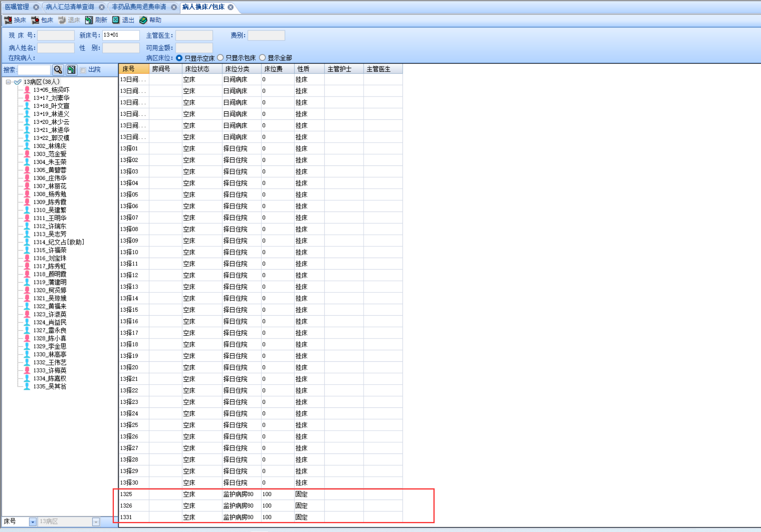This screenshot has width=761, height=532.
Task: Sort by the 床号 column header
Action: click(x=134, y=69)
